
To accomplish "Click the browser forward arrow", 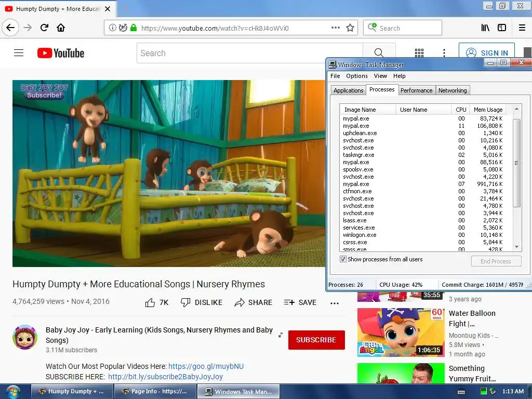I will 28,28.
